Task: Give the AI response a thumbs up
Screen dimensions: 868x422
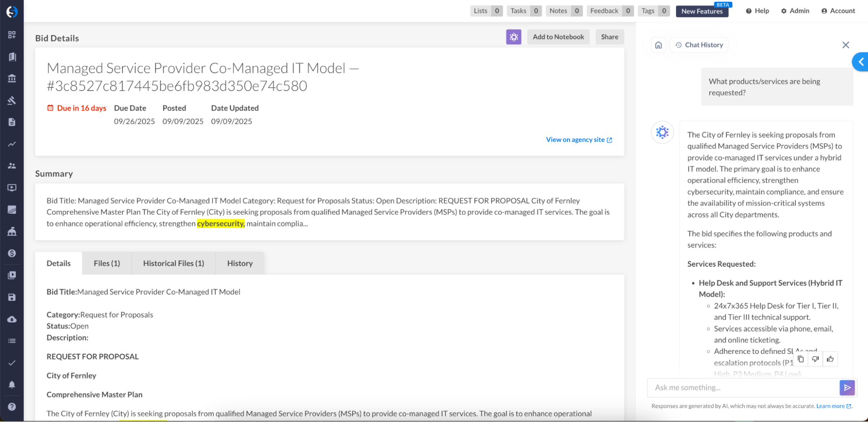Action: [830, 359]
